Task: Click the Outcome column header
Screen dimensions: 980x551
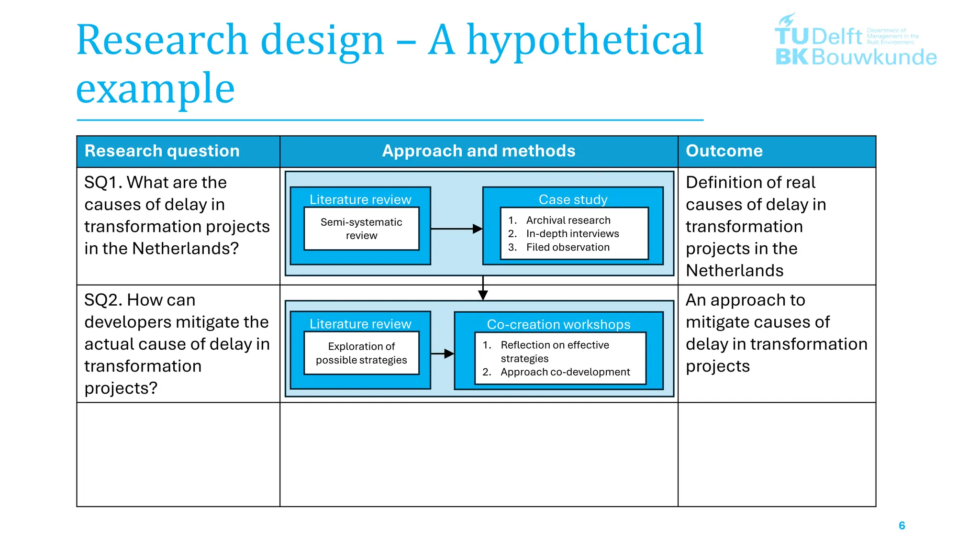Action: 724,151
